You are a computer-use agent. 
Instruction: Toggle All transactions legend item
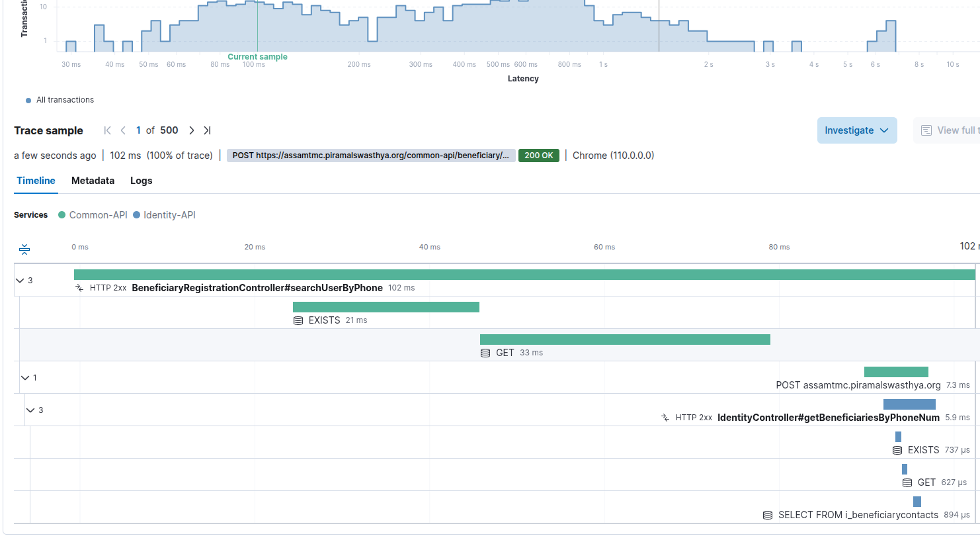pyautogui.click(x=60, y=100)
